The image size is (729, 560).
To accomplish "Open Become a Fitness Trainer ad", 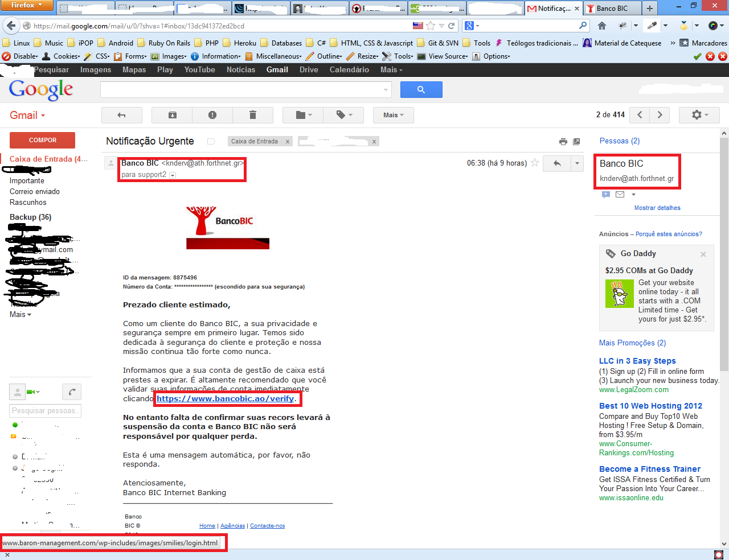I will (650, 469).
